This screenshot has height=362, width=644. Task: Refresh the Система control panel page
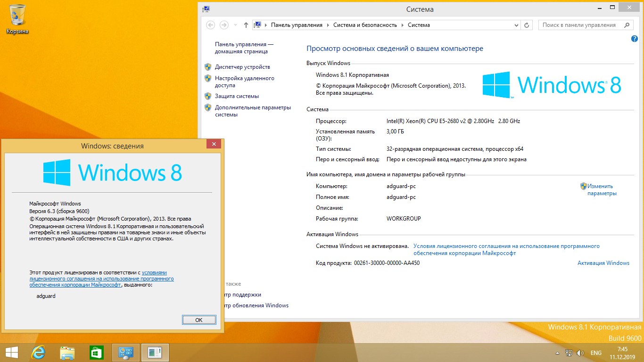pos(527,25)
